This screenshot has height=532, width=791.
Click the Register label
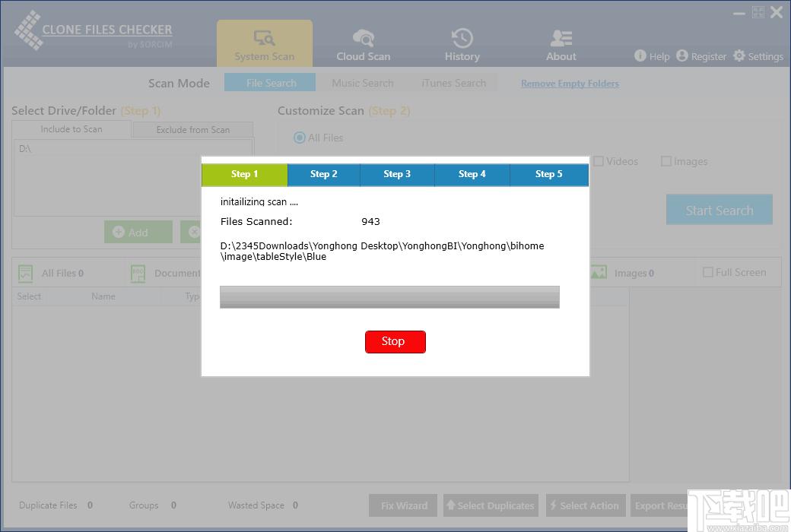[709, 56]
